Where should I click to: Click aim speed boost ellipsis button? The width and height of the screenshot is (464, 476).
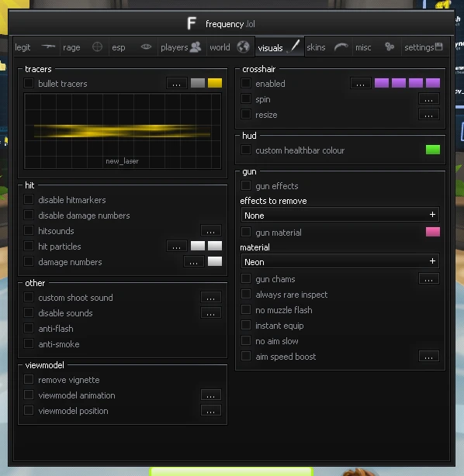(429, 356)
